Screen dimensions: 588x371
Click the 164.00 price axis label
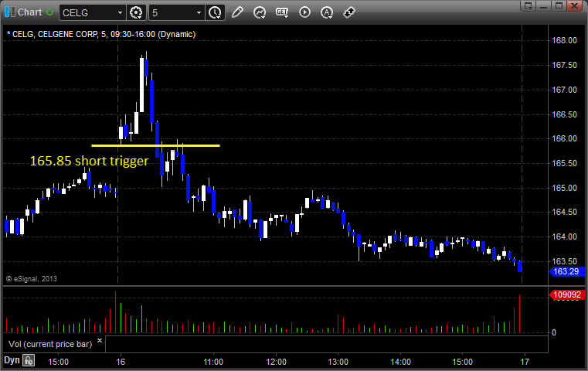point(564,237)
